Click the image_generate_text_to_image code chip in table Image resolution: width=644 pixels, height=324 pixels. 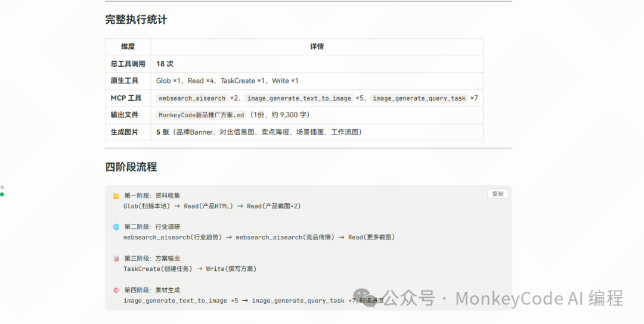299,98
